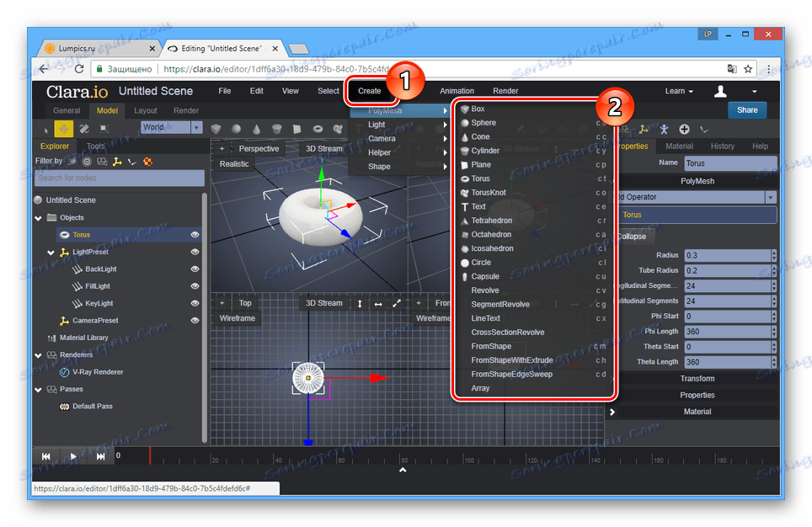The width and height of the screenshot is (812, 527).
Task: Click the Perspective viewport button
Action: click(x=259, y=149)
